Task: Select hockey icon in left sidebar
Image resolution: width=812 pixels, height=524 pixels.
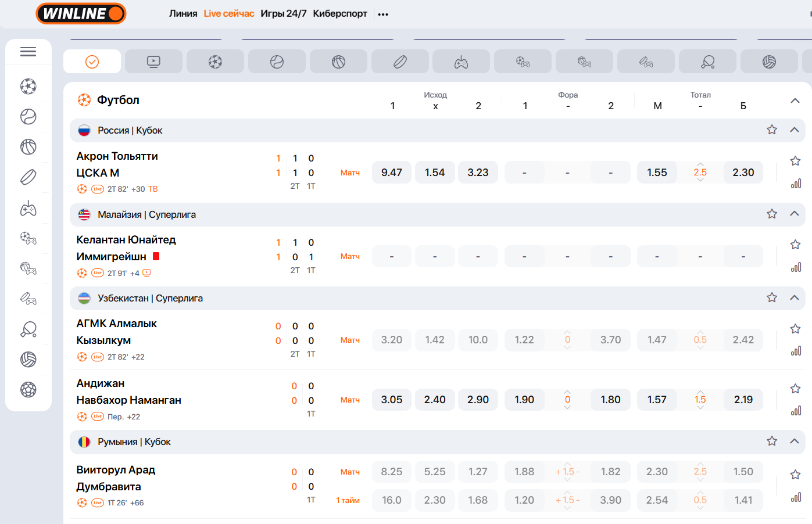Action: (x=28, y=177)
